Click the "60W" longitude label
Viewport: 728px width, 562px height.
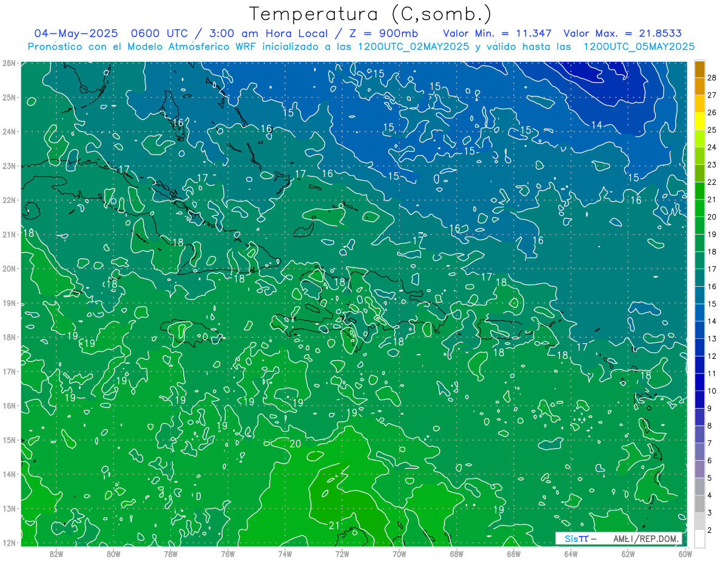pos(685,553)
